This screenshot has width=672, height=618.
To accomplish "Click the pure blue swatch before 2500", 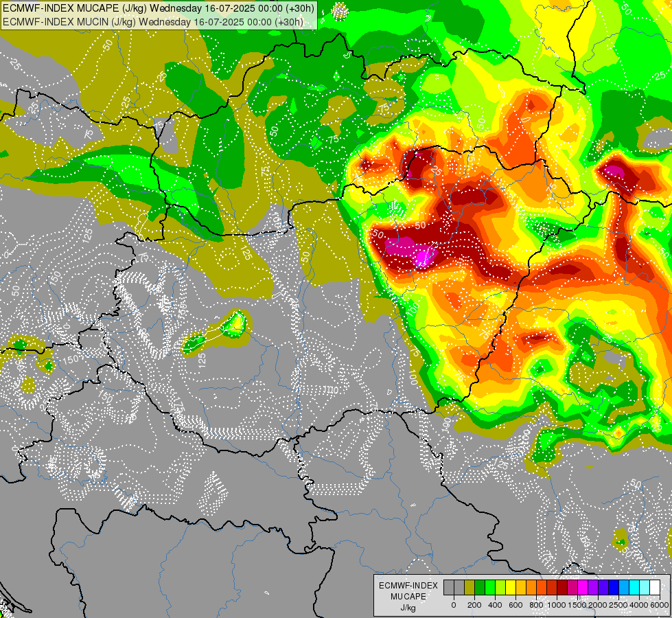I will pos(613,587).
